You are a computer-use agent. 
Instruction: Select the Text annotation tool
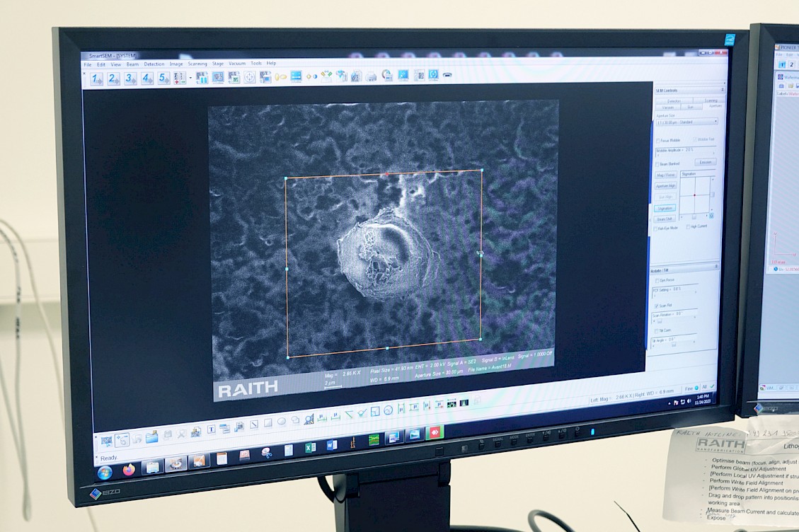click(x=210, y=429)
